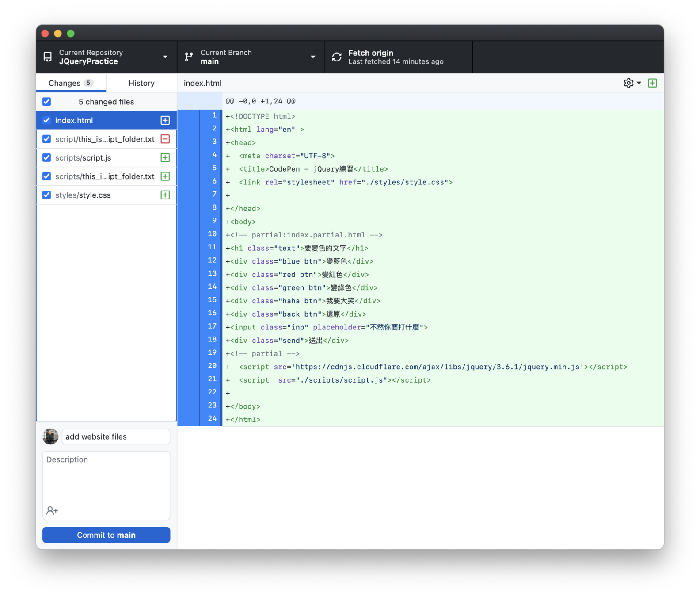This screenshot has width=700, height=597.
Task: Select the scripts/script.js file row
Action: pos(107,158)
